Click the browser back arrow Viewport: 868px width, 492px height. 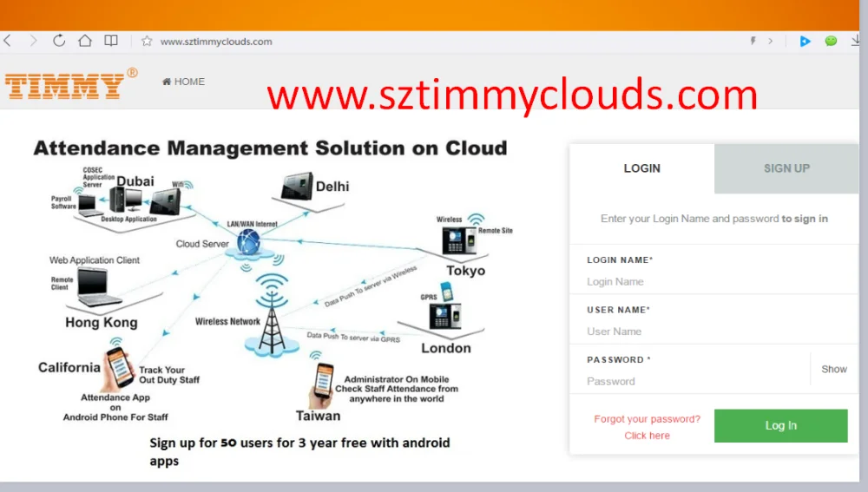coord(7,41)
